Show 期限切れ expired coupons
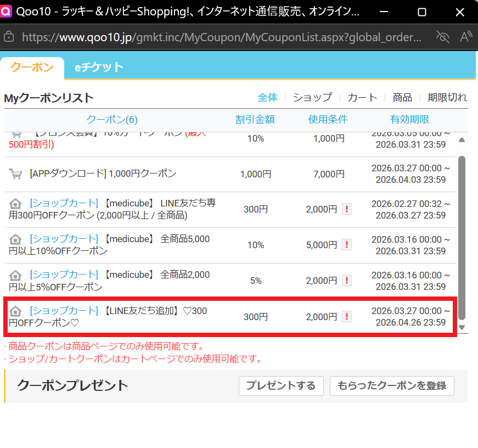The image size is (478, 448). click(447, 97)
